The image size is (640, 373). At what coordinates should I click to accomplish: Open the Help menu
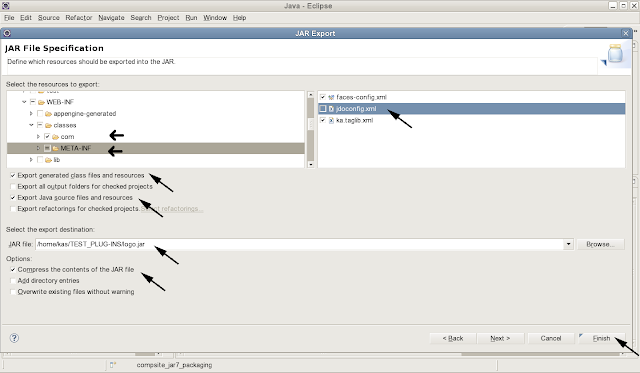click(240, 18)
